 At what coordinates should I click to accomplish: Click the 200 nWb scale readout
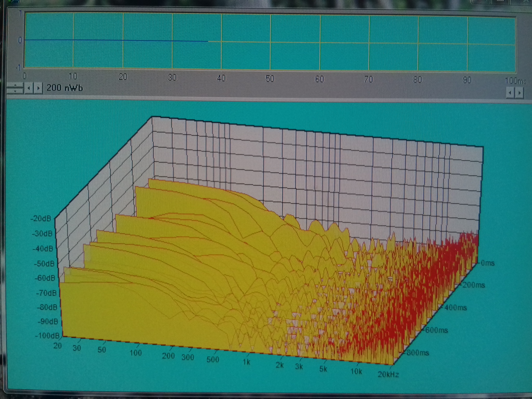65,88
